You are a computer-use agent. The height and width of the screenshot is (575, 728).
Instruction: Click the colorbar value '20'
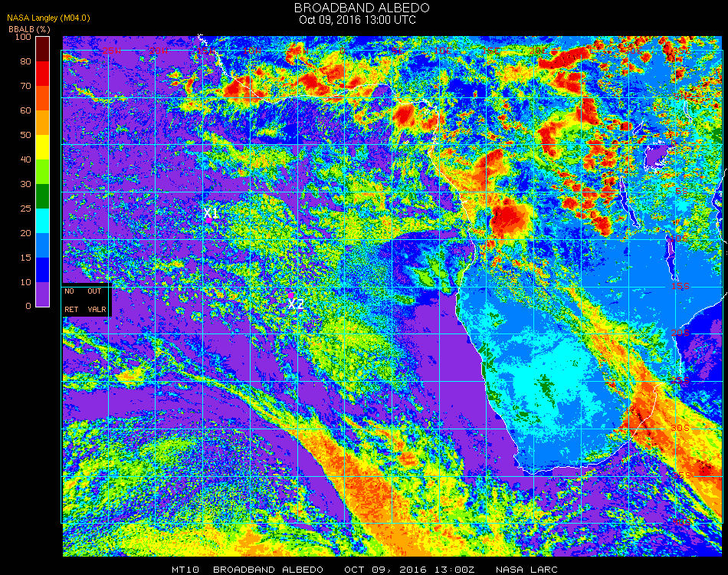click(25, 233)
